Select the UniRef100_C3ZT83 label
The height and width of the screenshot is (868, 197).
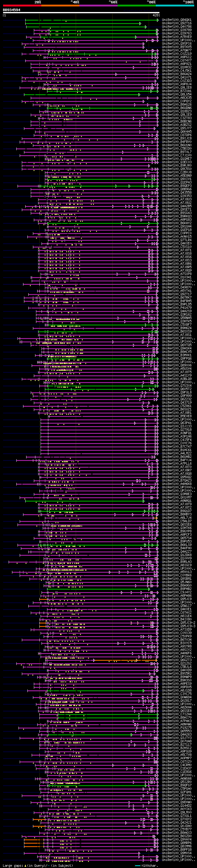pos(176,118)
